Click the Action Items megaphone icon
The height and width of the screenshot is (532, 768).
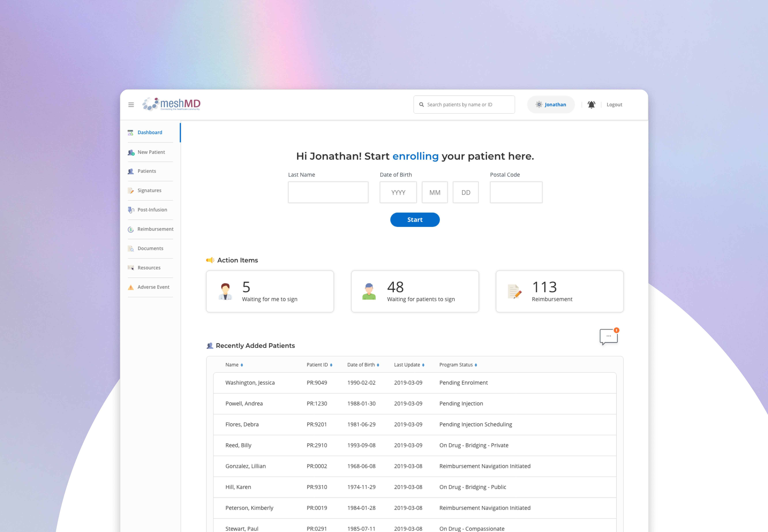click(x=210, y=260)
